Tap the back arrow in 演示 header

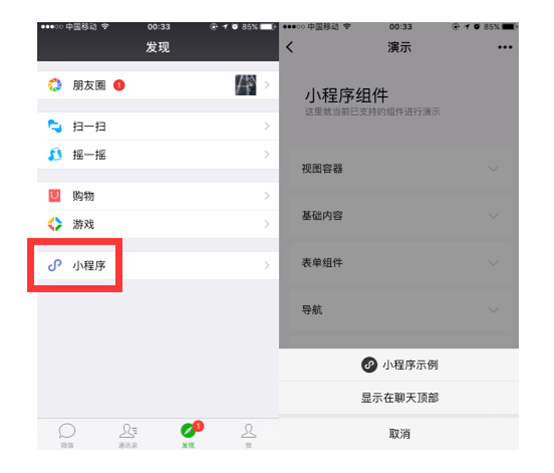[x=290, y=47]
